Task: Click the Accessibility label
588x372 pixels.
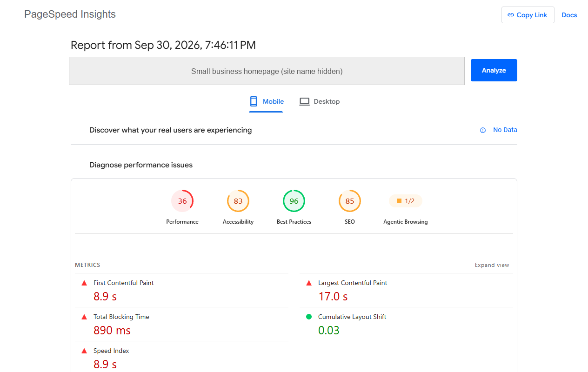Action: tap(238, 222)
